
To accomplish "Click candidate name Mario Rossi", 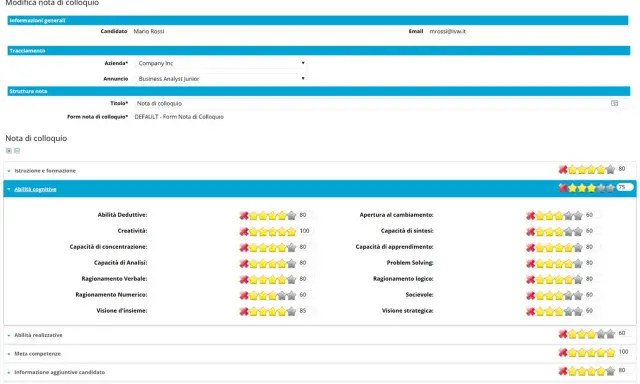I will 149,31.
